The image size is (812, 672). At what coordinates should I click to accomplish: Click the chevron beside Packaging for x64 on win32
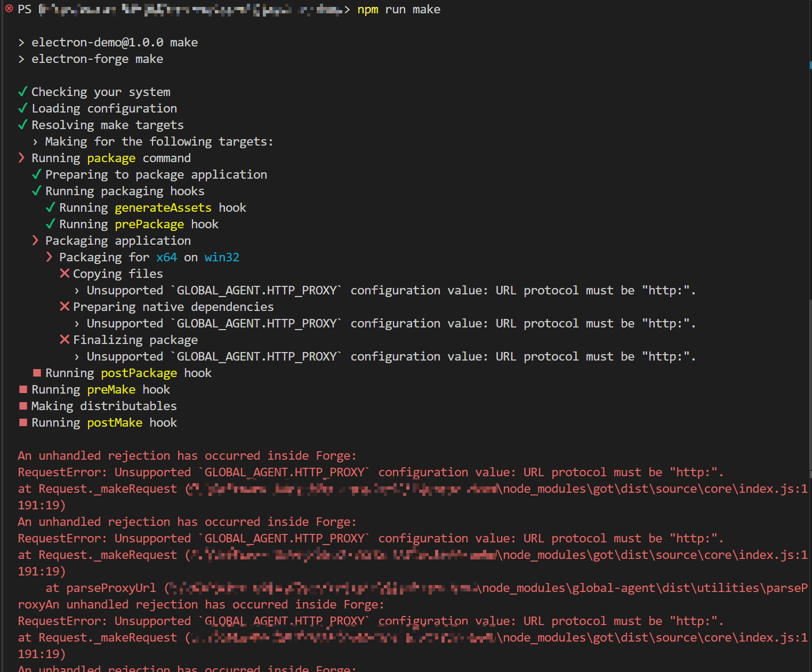(x=50, y=257)
